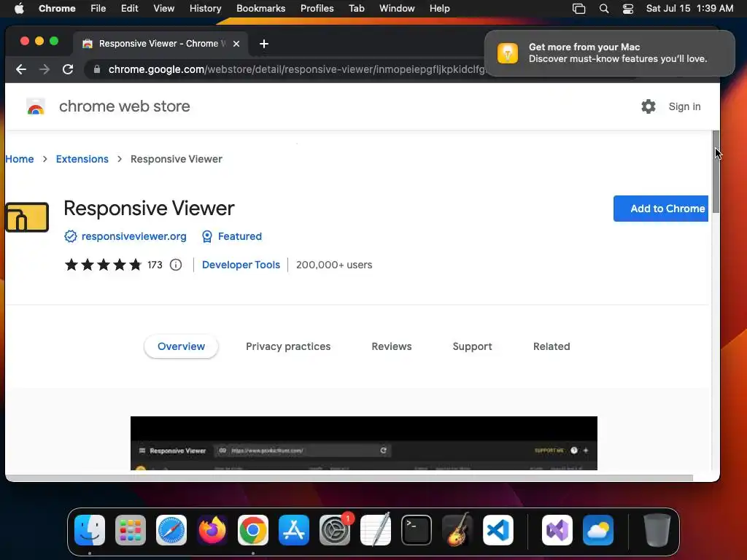747x560 pixels.
Task: Launch Terminal from the dock
Action: click(x=417, y=530)
